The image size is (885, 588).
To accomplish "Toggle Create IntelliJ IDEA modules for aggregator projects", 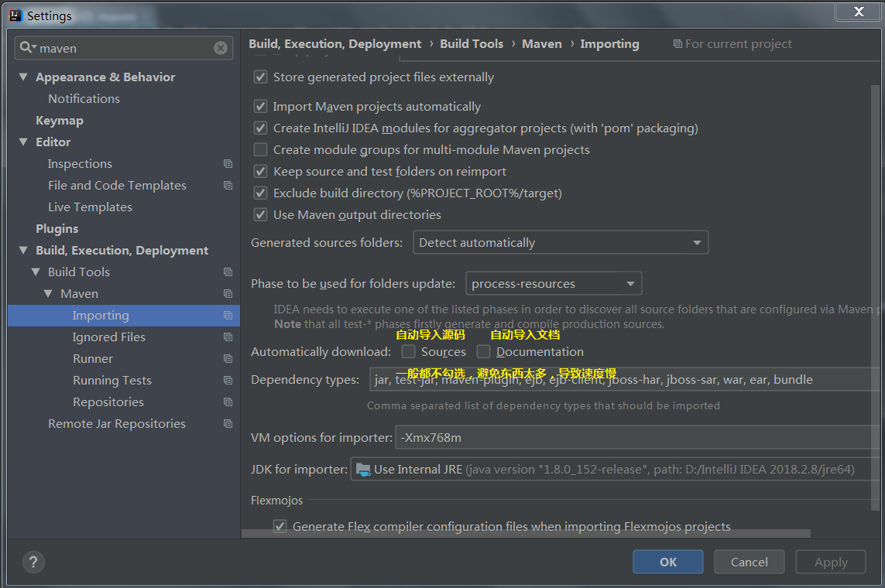I will click(260, 128).
